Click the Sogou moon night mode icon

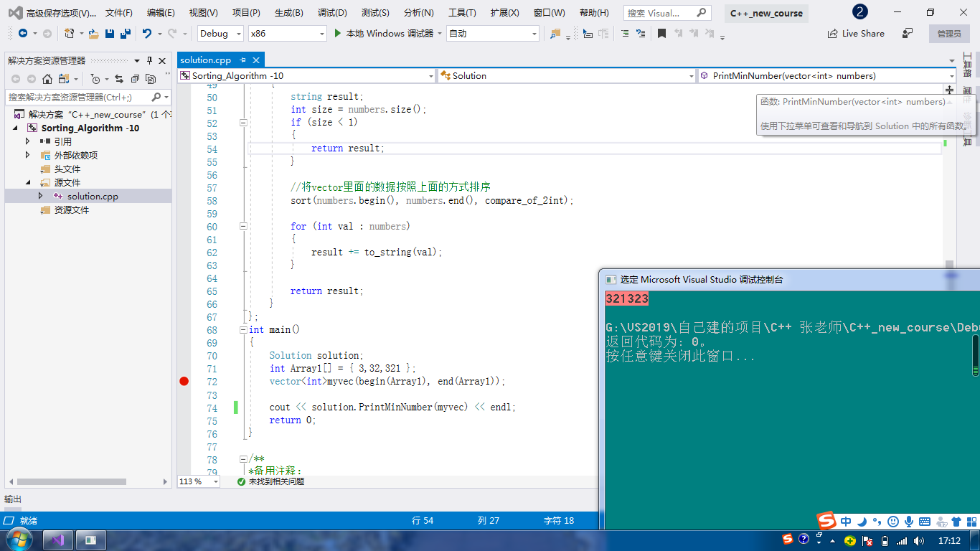[x=862, y=522]
